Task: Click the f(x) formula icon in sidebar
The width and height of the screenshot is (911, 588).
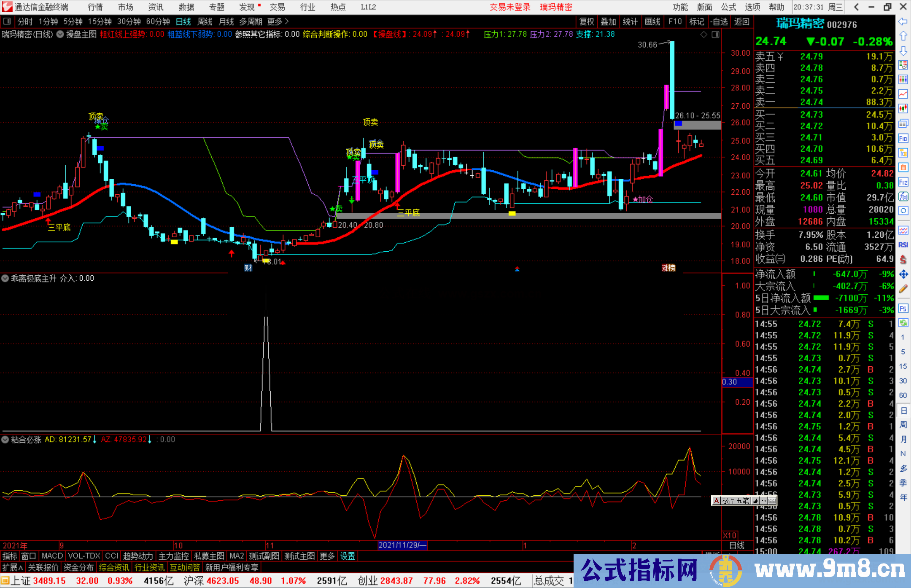Action: tap(903, 196)
